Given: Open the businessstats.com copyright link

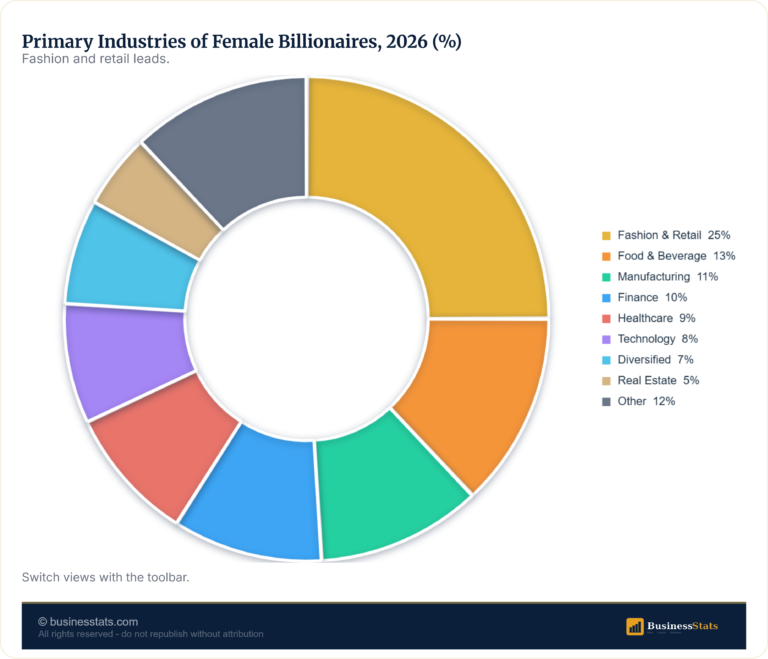Looking at the screenshot, I should (88, 622).
